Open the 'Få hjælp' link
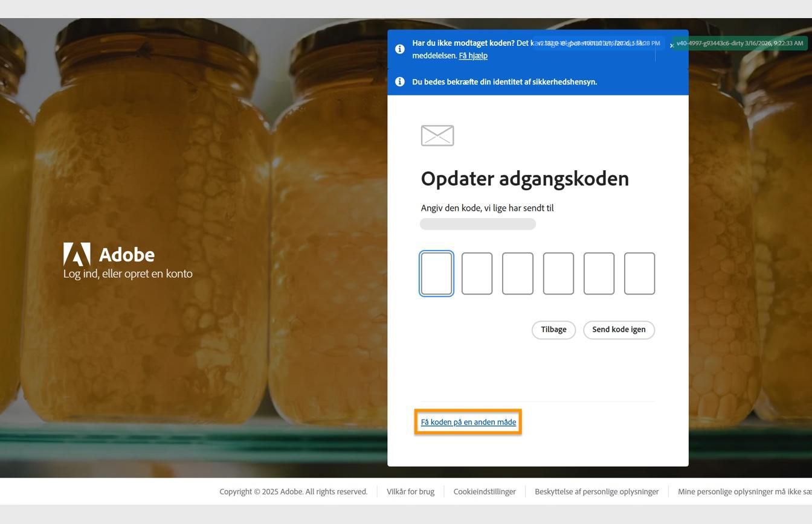The width and height of the screenshot is (812, 524). pyautogui.click(x=472, y=56)
